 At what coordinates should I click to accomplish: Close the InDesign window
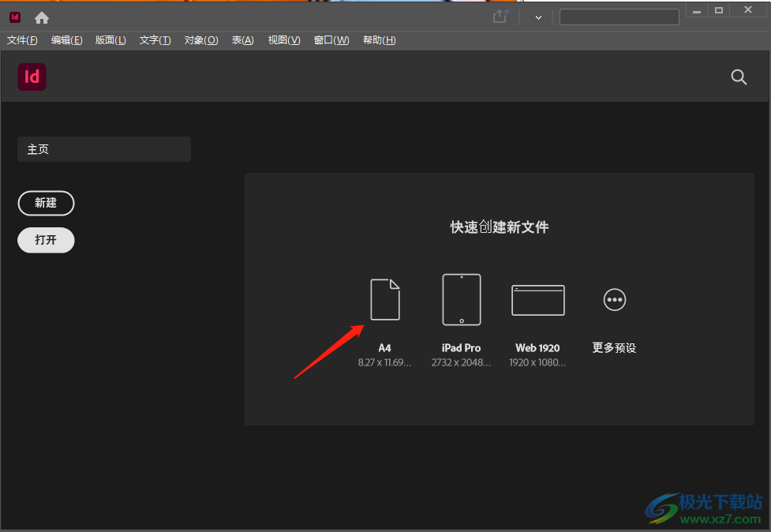[x=748, y=9]
